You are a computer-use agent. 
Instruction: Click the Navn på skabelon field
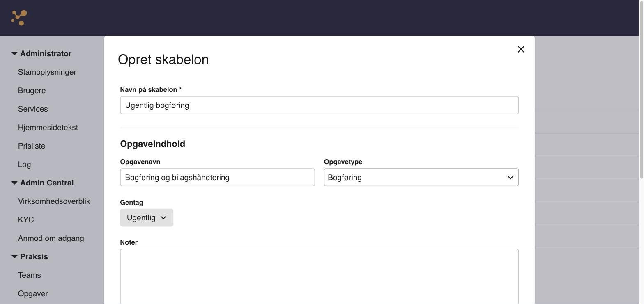(x=319, y=105)
